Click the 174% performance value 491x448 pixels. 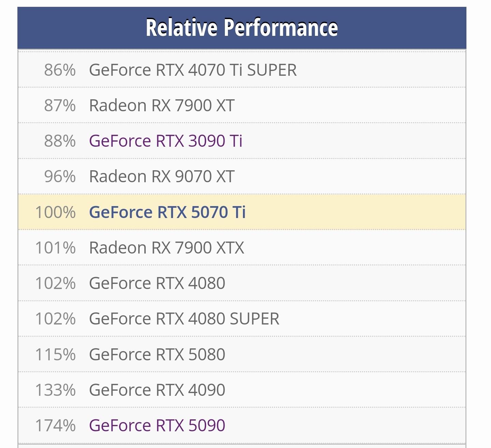[x=55, y=425]
